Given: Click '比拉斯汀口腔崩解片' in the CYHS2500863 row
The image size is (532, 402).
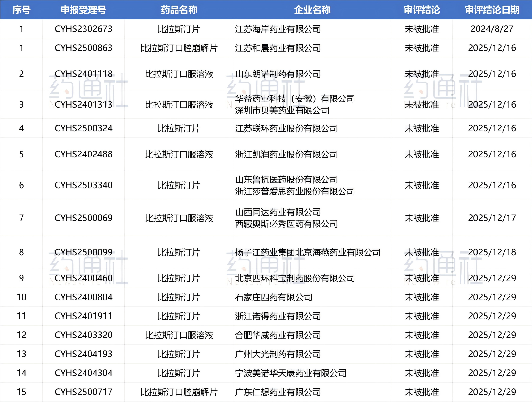Looking at the screenshot, I should (x=179, y=48).
